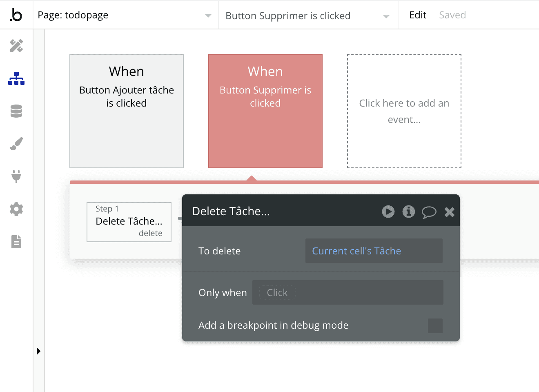
Task: Select the Button Ajouter tâche workflow card
Action: pyautogui.click(x=126, y=111)
